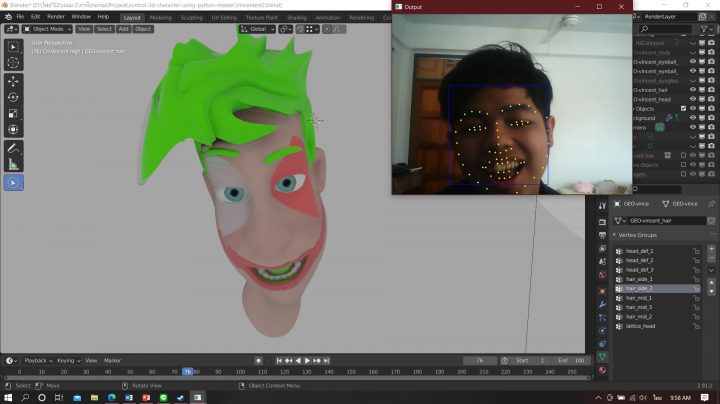
Task: Select the Annotate tool
Action: pyautogui.click(x=13, y=148)
